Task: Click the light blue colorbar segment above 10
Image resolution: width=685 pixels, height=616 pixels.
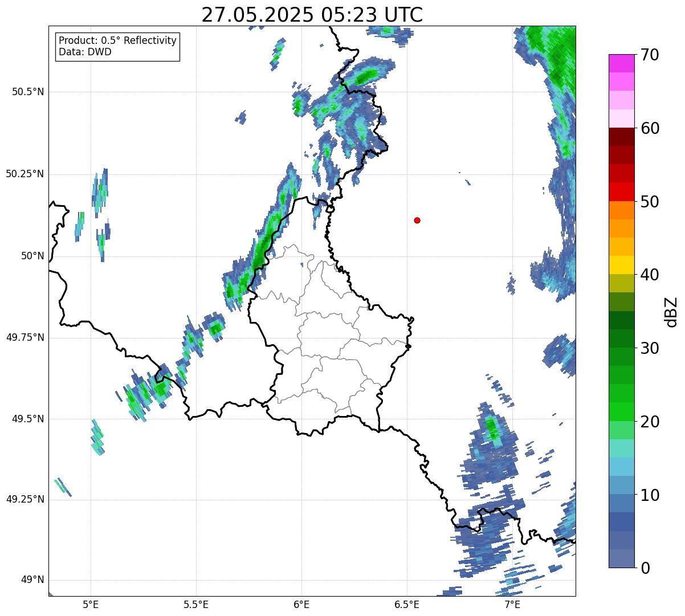Action: click(x=622, y=485)
